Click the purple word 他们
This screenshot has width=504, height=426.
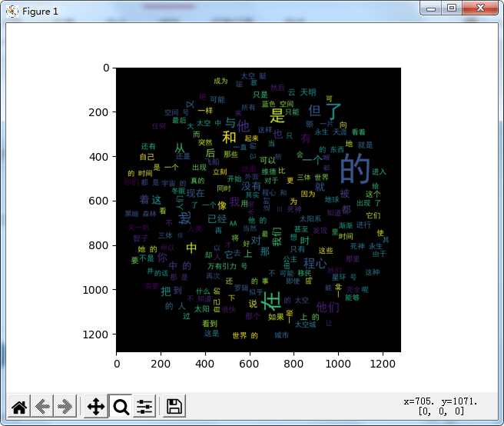tap(327, 307)
